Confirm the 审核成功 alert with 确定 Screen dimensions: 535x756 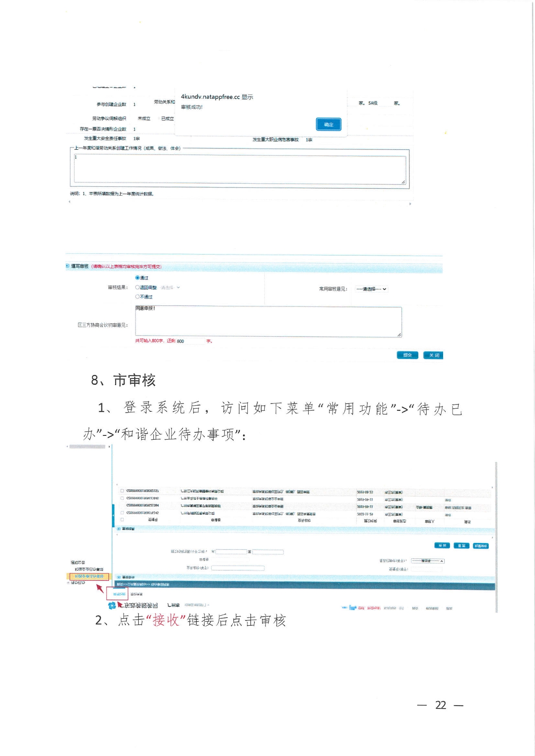click(x=329, y=124)
